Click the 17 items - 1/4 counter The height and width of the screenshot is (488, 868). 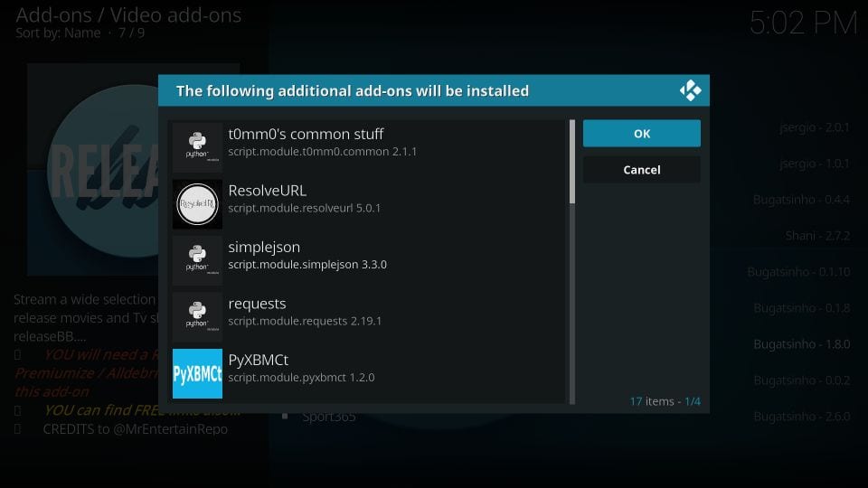point(665,401)
